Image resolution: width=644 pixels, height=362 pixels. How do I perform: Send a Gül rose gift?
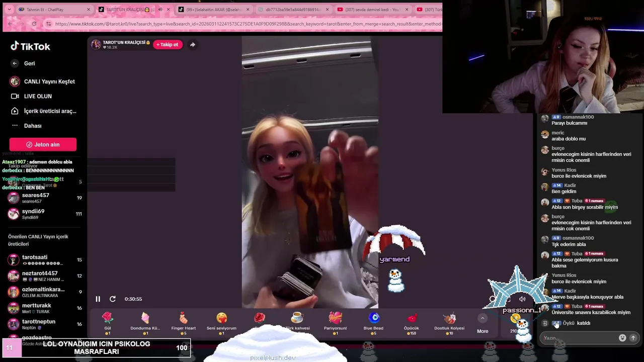coord(108,323)
